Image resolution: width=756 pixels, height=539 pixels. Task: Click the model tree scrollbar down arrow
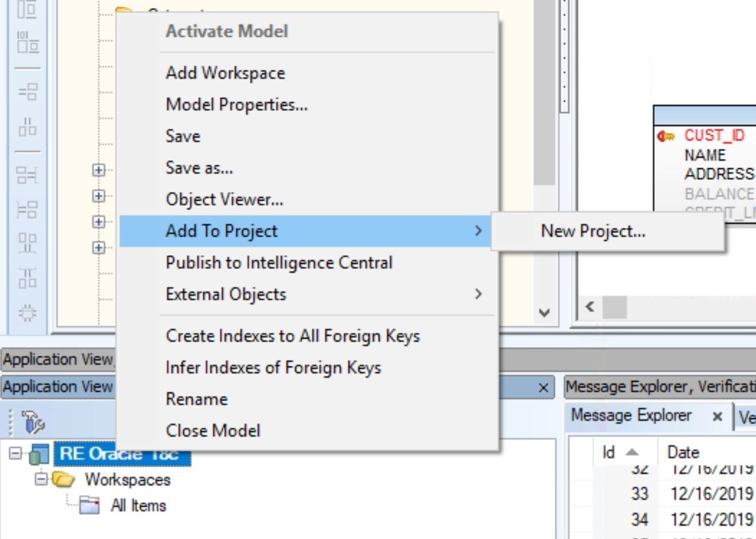(x=544, y=313)
